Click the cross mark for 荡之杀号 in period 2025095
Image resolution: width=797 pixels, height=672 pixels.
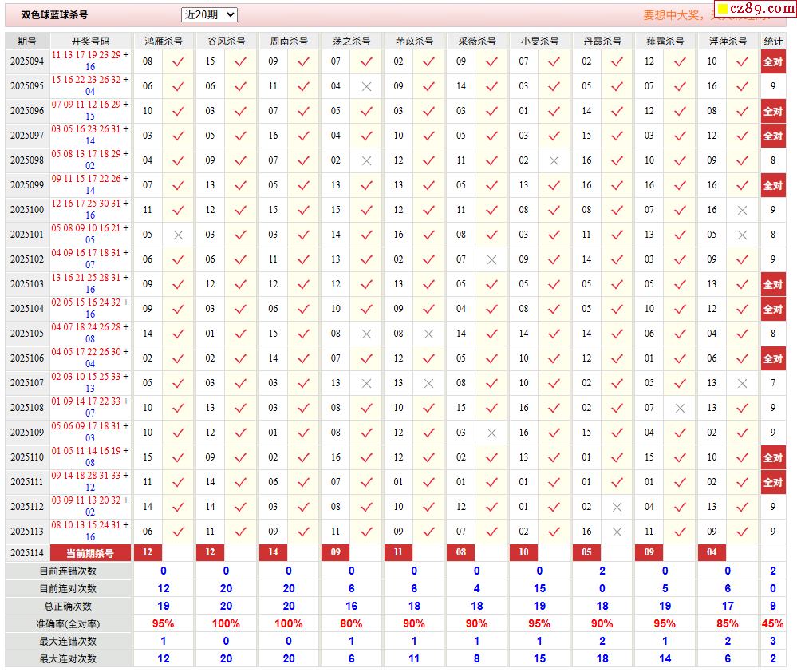tap(366, 86)
